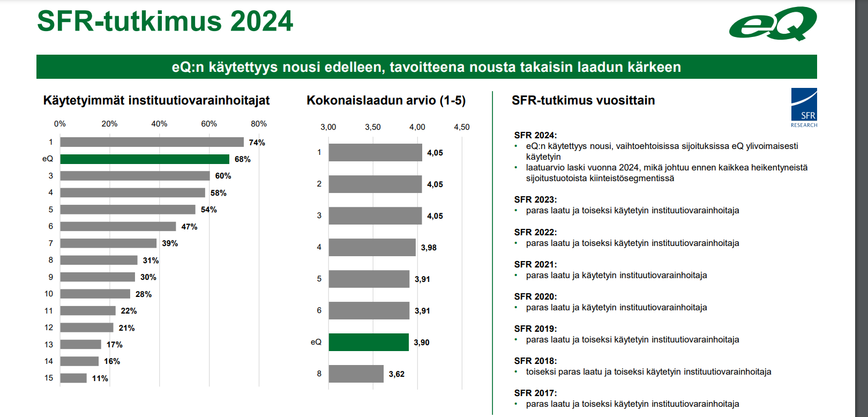868x417 pixels.
Task: Select the 68% value label
Action: (x=243, y=159)
